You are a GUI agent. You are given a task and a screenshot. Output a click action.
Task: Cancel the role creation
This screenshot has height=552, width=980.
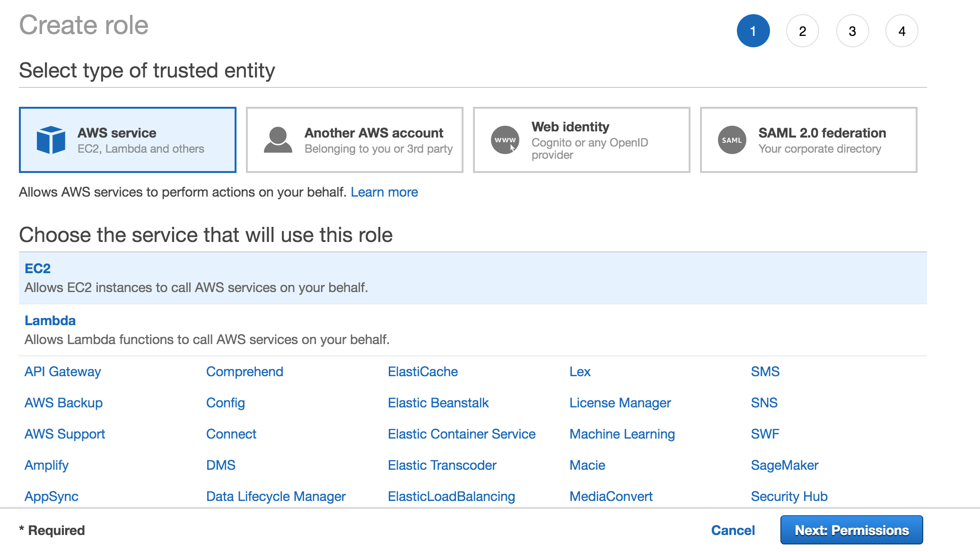coord(733,530)
